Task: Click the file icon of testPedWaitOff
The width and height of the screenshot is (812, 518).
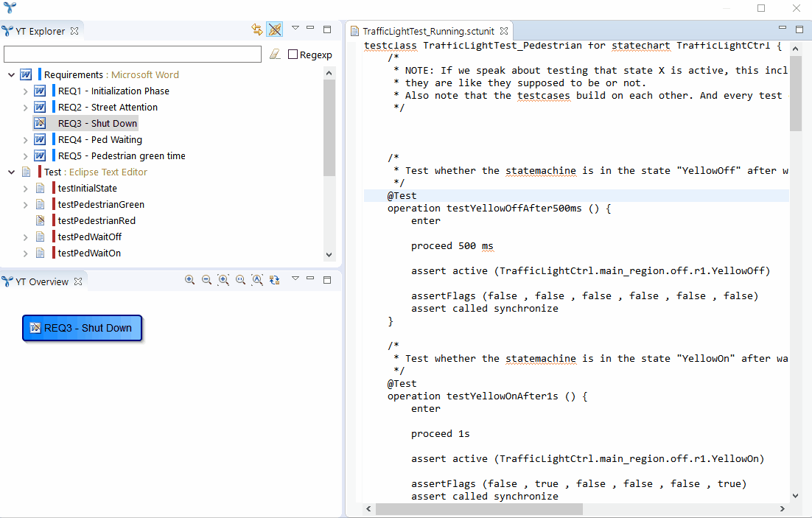Action: click(40, 237)
